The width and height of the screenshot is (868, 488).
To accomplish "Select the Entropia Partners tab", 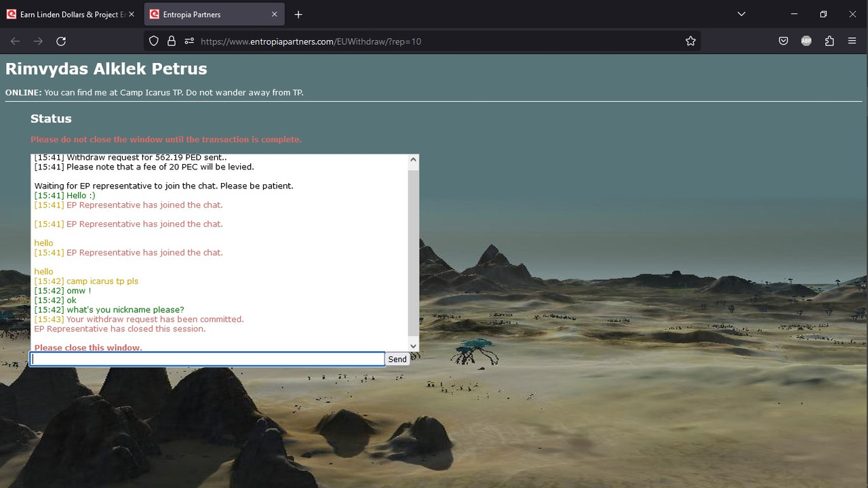I will [x=214, y=14].
